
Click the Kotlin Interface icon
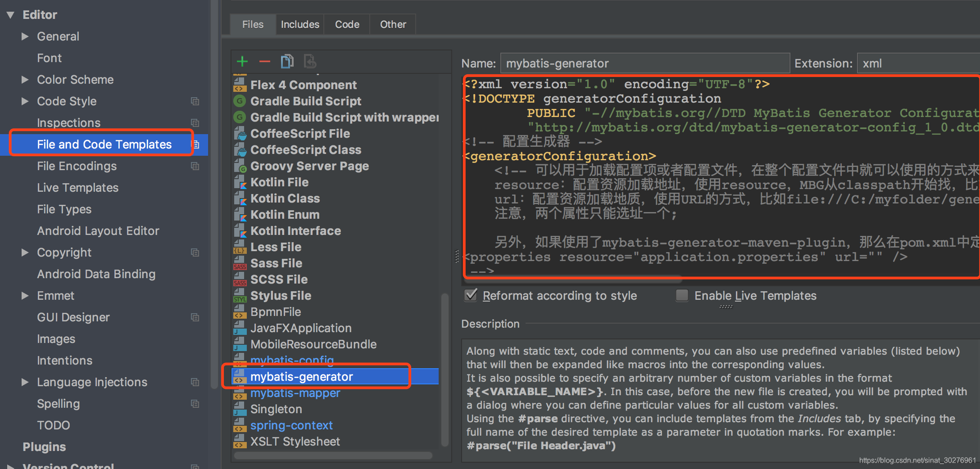point(240,230)
